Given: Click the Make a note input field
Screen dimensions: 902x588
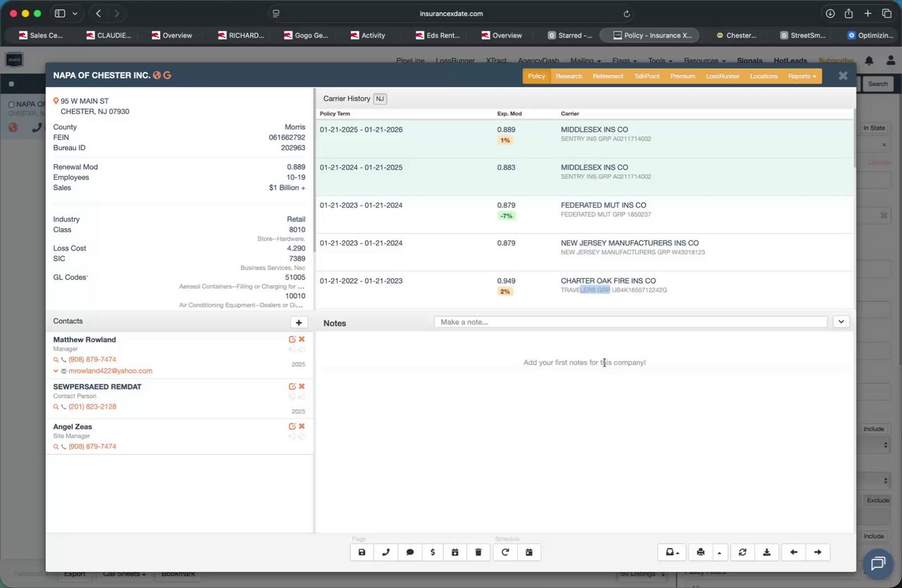Looking at the screenshot, I should 631,322.
